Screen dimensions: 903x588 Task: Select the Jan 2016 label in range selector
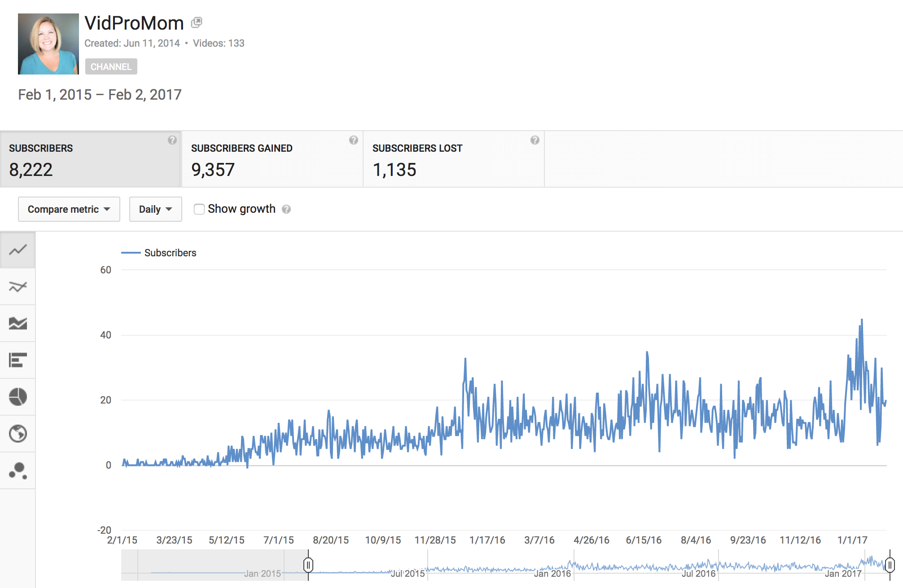click(552, 574)
